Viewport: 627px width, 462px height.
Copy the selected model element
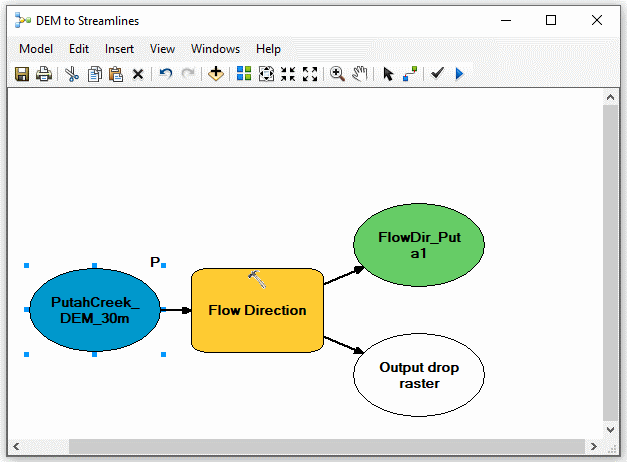[x=94, y=74]
